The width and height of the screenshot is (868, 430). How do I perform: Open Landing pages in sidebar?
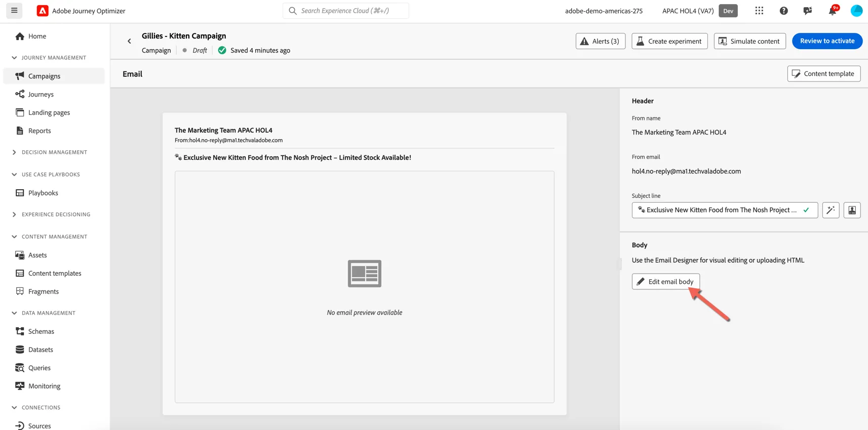(54, 112)
